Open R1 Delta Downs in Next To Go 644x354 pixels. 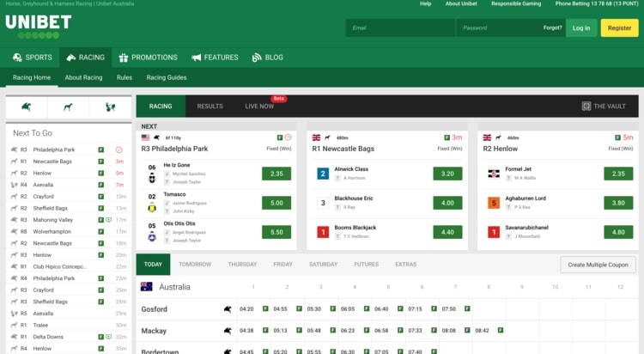click(x=69, y=337)
